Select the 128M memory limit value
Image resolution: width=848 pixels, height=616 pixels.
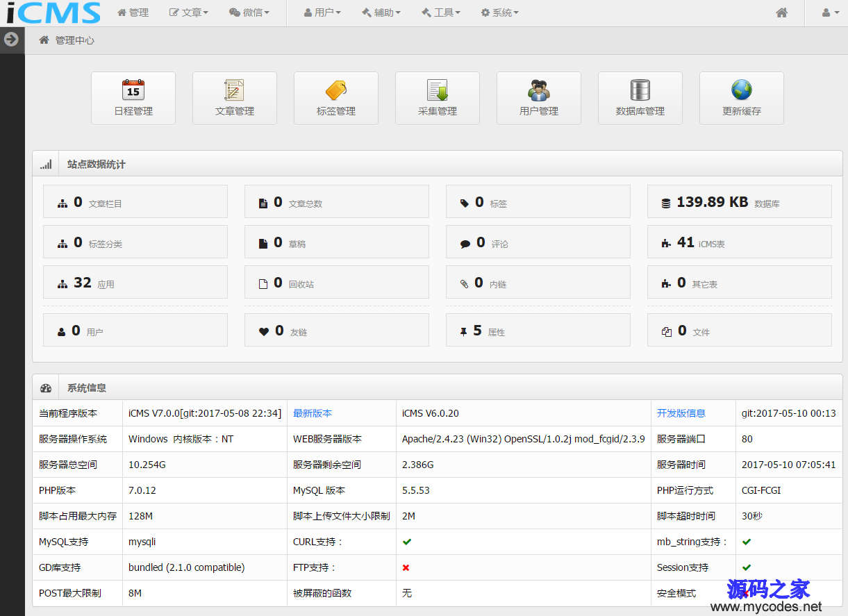pyautogui.click(x=140, y=516)
